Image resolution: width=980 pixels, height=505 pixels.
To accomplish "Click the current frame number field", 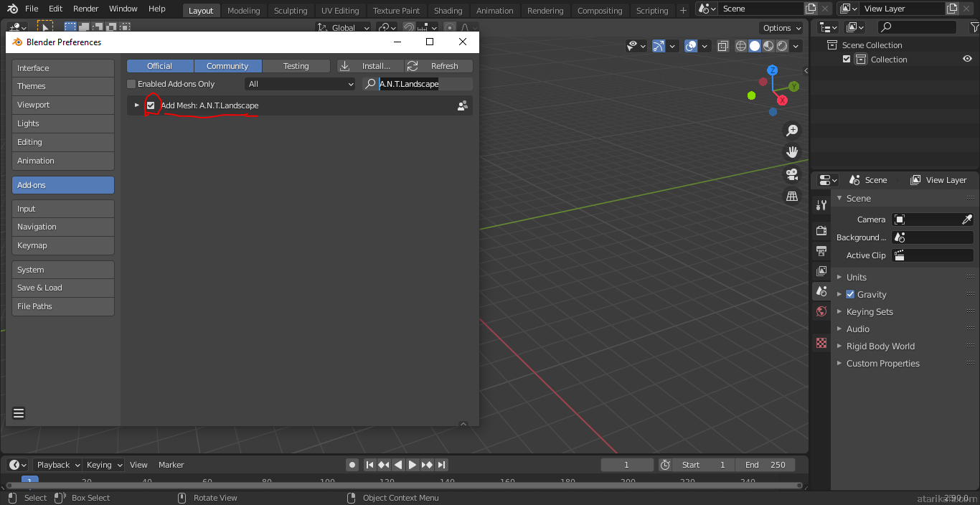I will 626,465.
